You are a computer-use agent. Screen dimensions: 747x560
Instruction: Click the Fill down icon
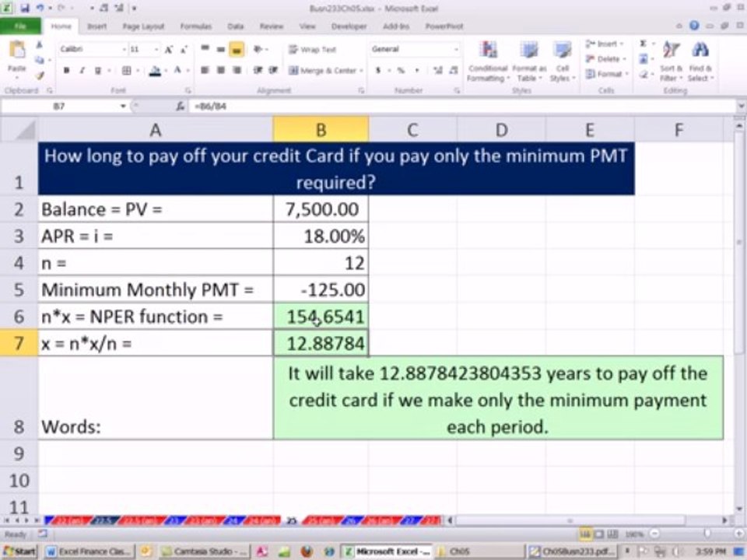pyautogui.click(x=644, y=59)
